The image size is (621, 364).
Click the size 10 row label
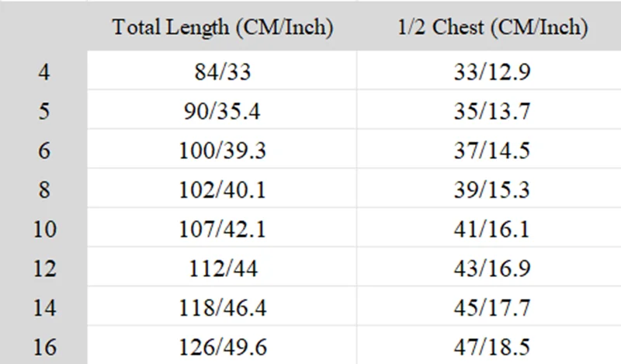43,229
